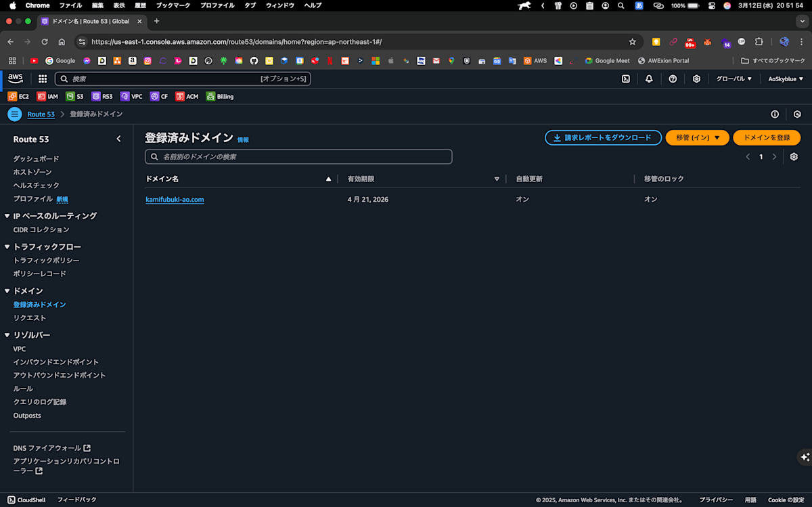Toggle the Route 53 hamburger navigation menu
812x507 pixels.
(15, 114)
